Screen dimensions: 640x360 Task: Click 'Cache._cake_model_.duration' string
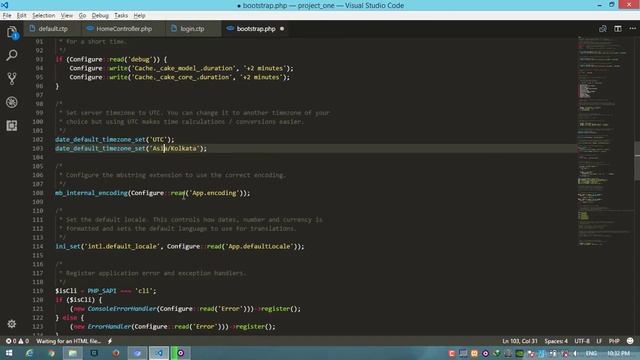[x=183, y=68]
